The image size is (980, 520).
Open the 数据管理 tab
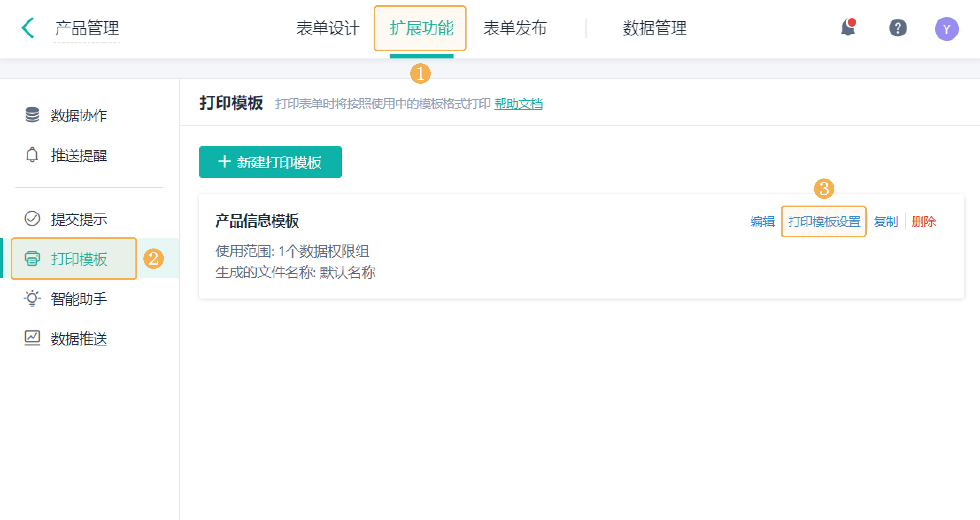pos(655,28)
